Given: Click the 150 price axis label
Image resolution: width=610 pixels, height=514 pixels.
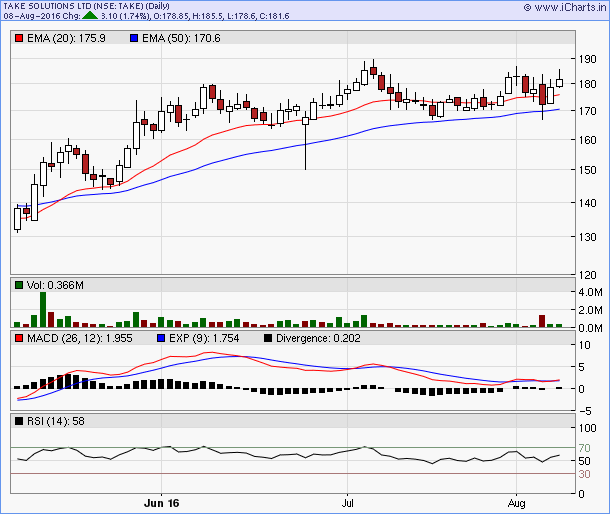Looking at the screenshot, I should [587, 170].
